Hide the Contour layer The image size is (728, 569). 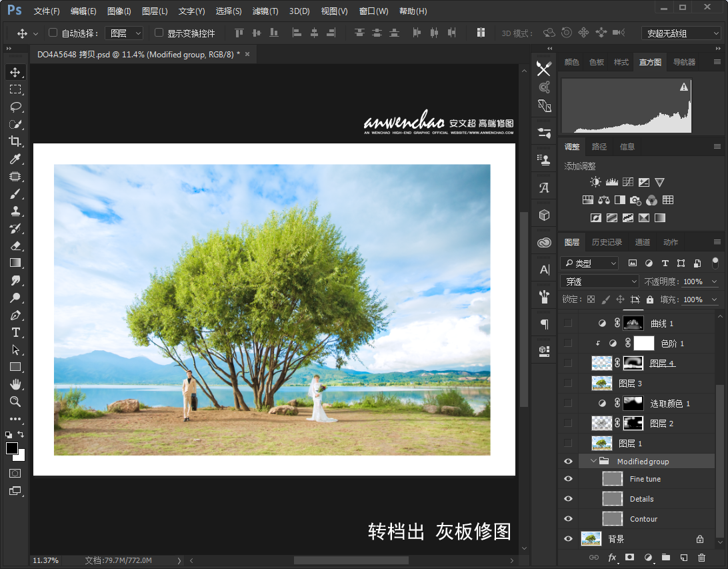point(568,519)
